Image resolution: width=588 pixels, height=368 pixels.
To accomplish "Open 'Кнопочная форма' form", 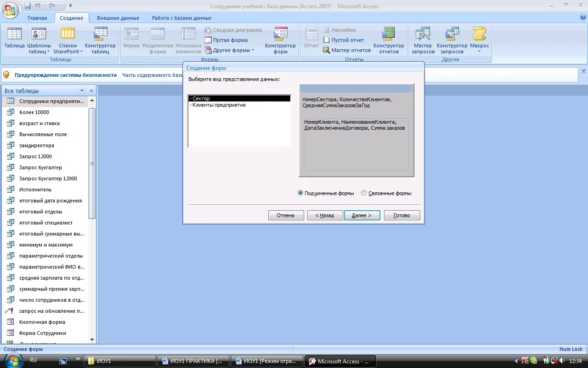I will click(45, 322).
